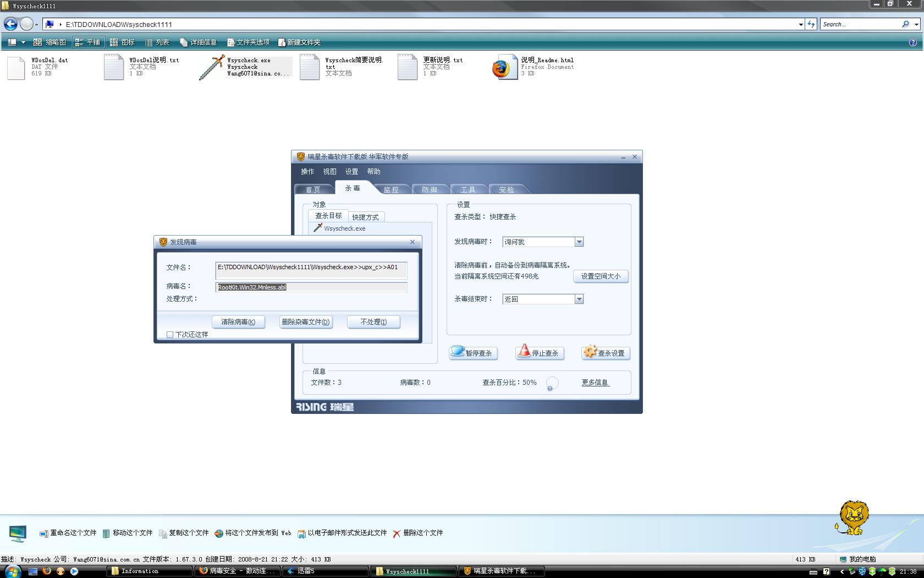This screenshot has width=924, height=578.
Task: Switch explorer to thumbnail view (缩略图)
Action: tap(50, 42)
